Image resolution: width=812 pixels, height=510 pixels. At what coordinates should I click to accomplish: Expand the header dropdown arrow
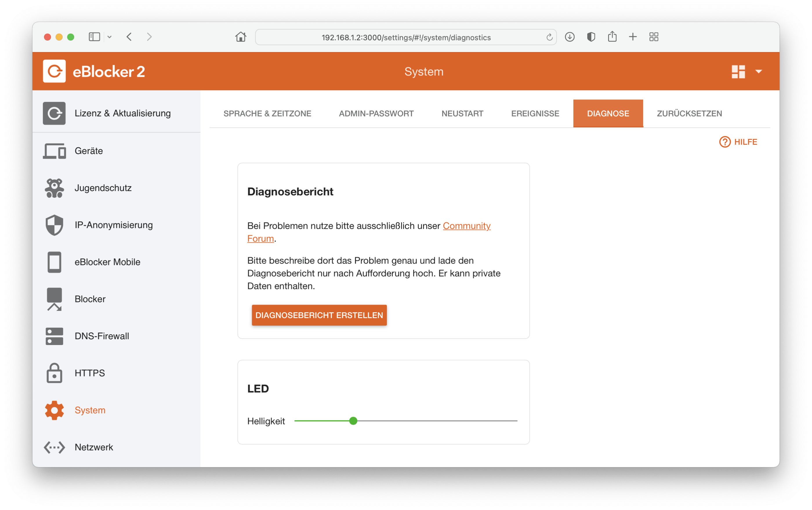pyautogui.click(x=759, y=71)
